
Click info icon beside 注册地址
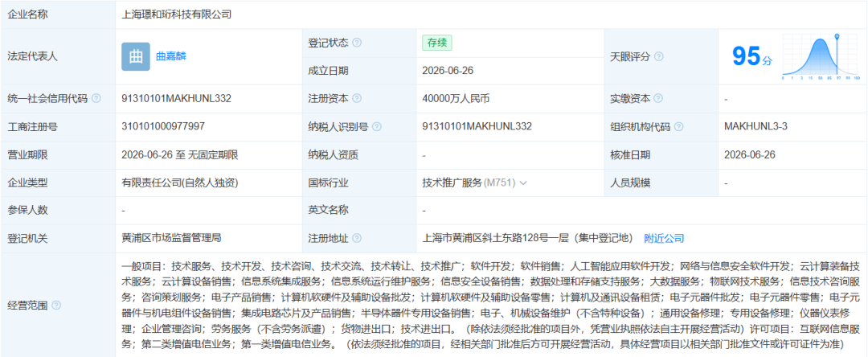coord(357,239)
